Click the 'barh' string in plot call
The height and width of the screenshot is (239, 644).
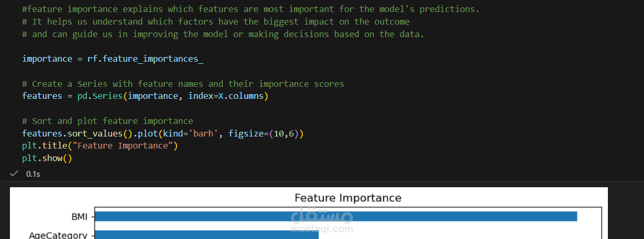click(204, 134)
